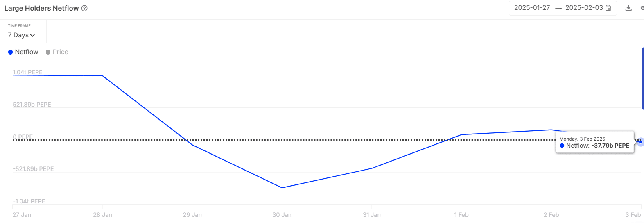This screenshot has height=223, width=644.
Task: Toggle the Netflow series label in legend
Action: point(27,52)
